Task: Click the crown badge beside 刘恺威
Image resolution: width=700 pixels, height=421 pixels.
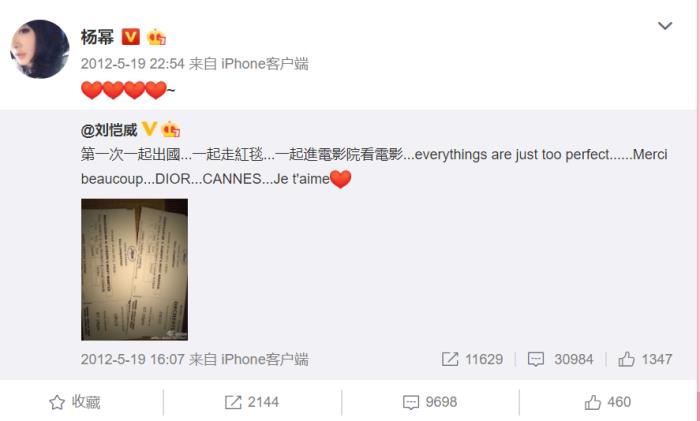Action: pos(171,129)
